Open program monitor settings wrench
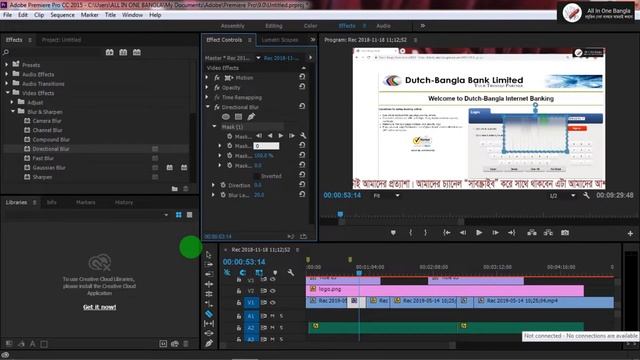The image size is (640, 360). 586,196
